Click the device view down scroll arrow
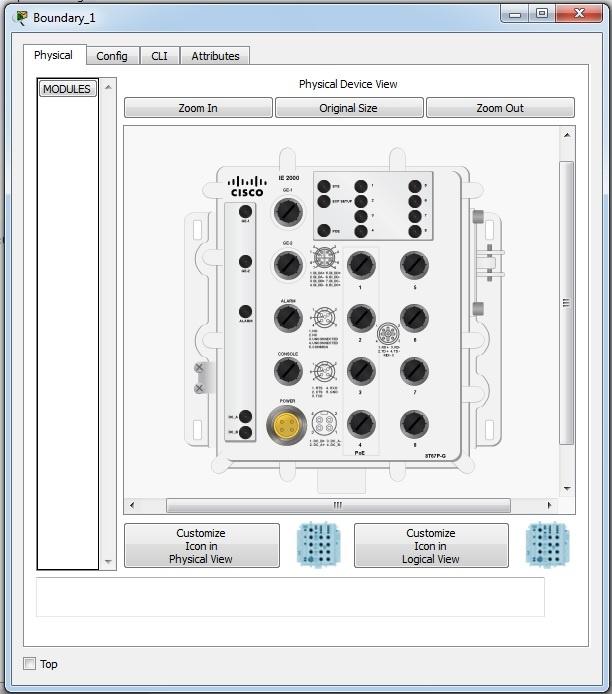 click(567, 489)
